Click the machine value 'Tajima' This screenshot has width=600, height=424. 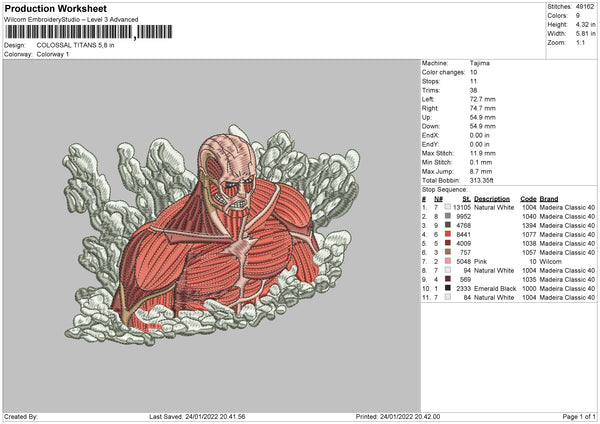479,63
